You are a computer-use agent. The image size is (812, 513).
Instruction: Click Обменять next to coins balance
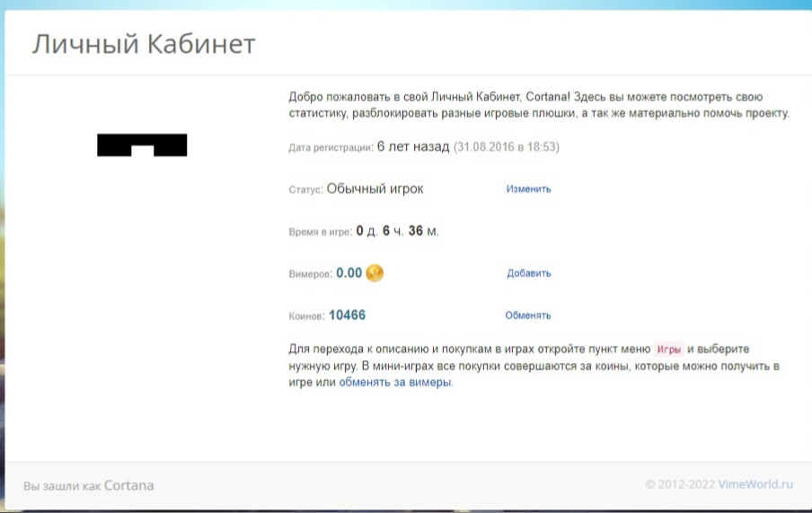[528, 316]
